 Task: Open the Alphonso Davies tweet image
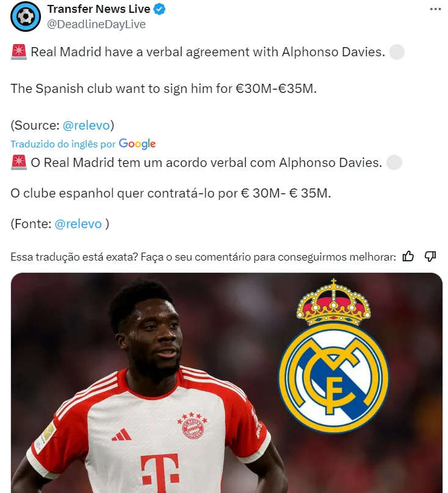coord(227,383)
